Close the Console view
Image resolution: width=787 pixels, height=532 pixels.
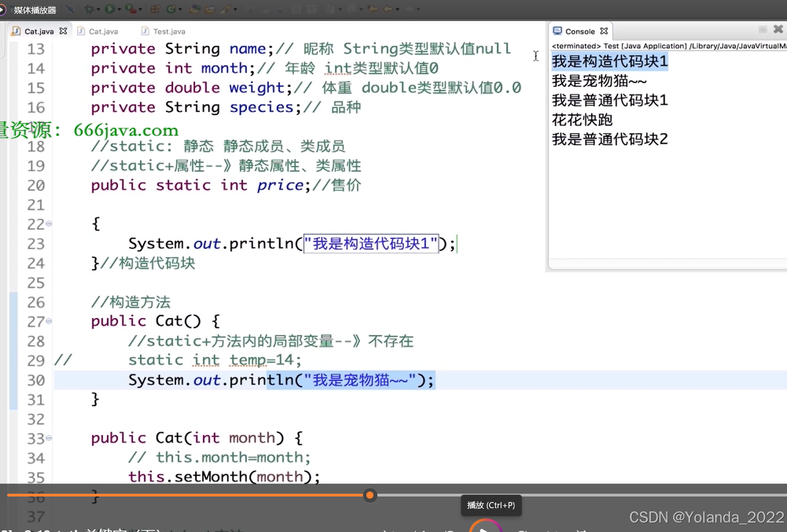[604, 31]
